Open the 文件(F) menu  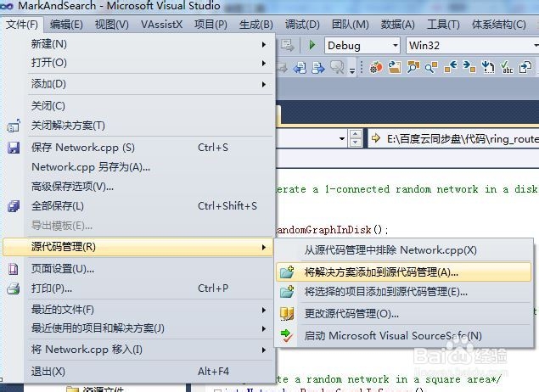22,25
